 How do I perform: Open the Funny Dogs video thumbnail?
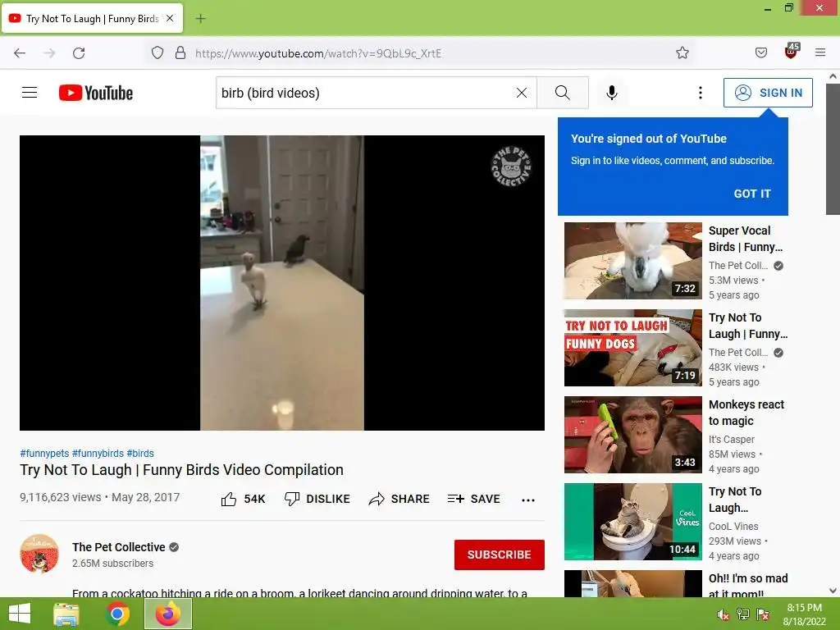[x=632, y=348]
